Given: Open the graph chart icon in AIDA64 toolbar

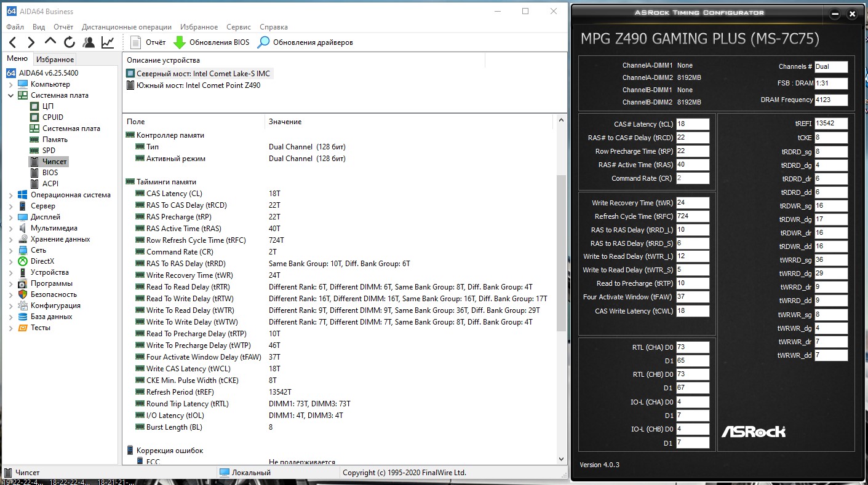Looking at the screenshot, I should click(108, 42).
